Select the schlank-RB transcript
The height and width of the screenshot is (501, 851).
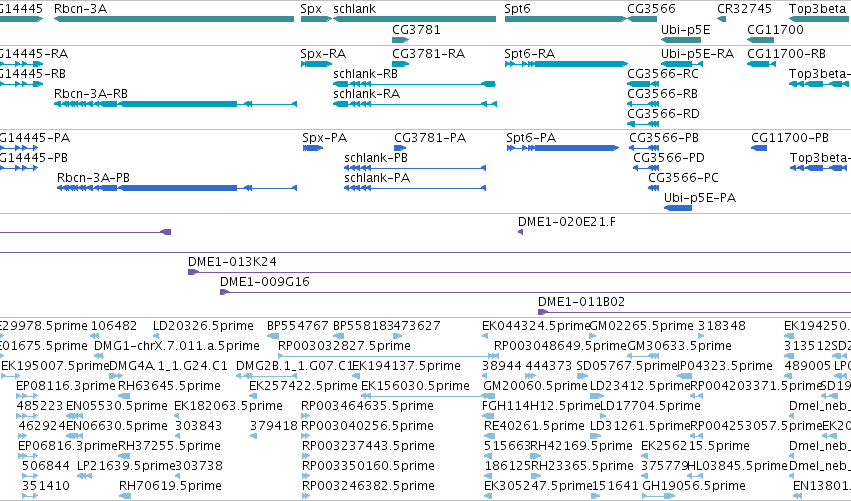click(414, 84)
